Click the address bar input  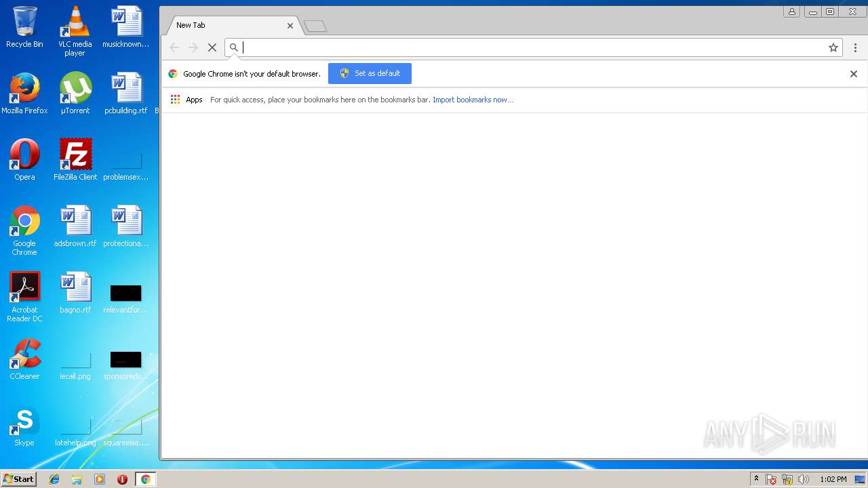(x=532, y=47)
